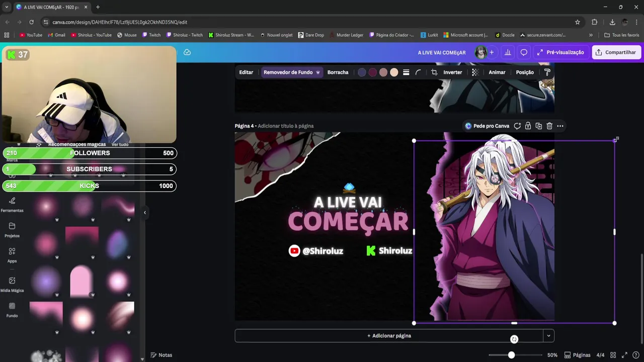644x362 pixels.
Task: Open the grid view icon
Action: click(x=613, y=355)
